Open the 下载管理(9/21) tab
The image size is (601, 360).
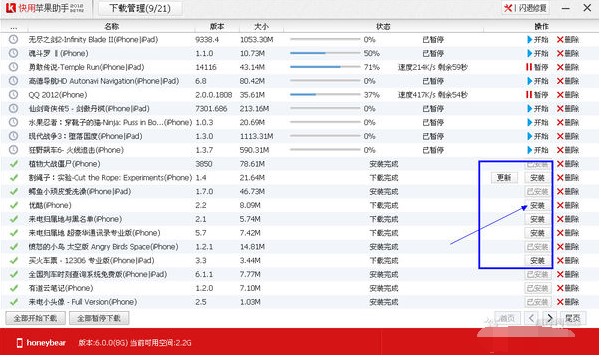[140, 8]
